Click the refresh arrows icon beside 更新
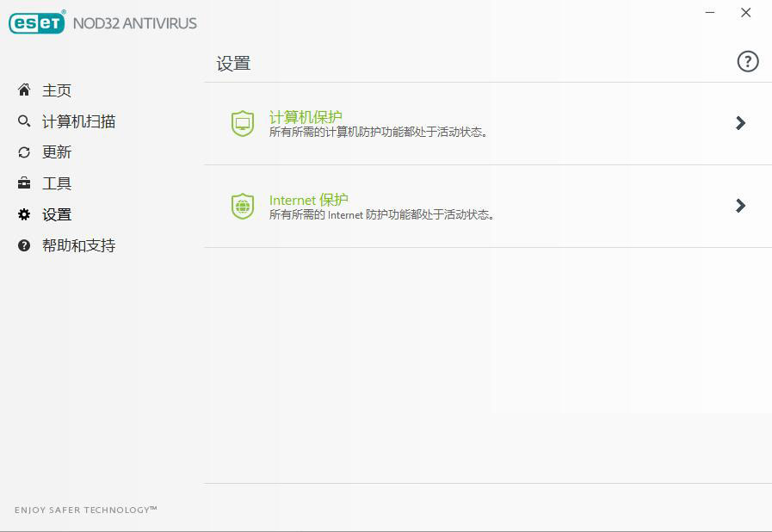 [x=24, y=152]
